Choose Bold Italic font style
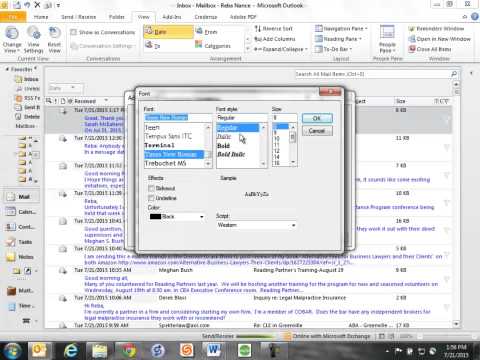480x360 pixels. [x=231, y=154]
